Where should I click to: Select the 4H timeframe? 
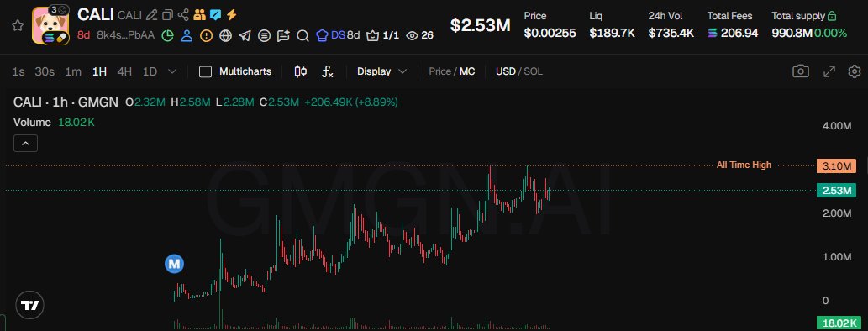click(x=124, y=71)
